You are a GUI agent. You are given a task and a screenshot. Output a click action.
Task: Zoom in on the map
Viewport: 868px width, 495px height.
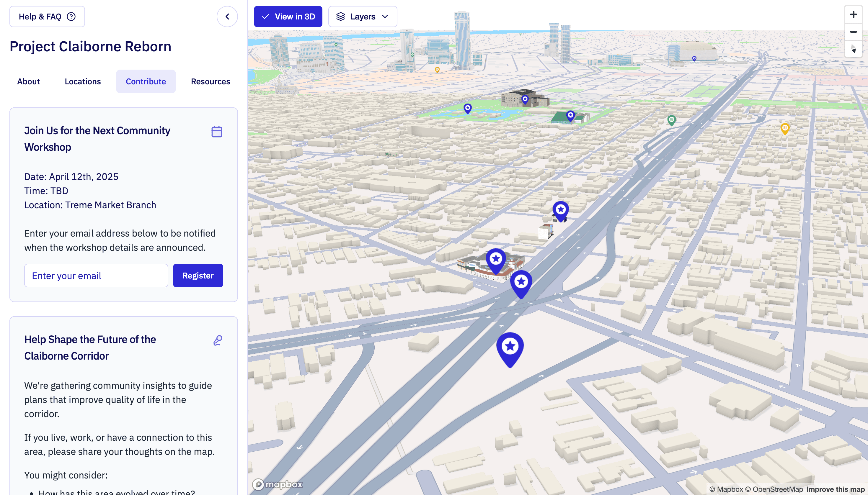853,15
